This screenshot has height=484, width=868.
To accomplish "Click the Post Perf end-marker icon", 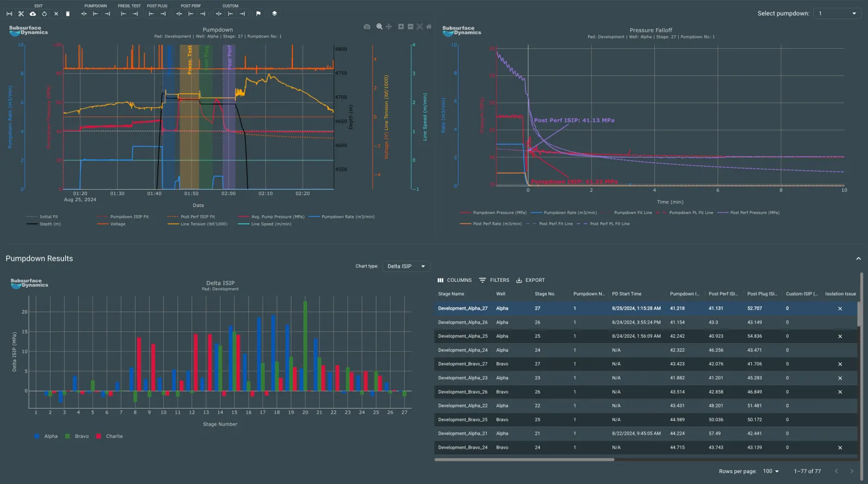I will point(202,14).
